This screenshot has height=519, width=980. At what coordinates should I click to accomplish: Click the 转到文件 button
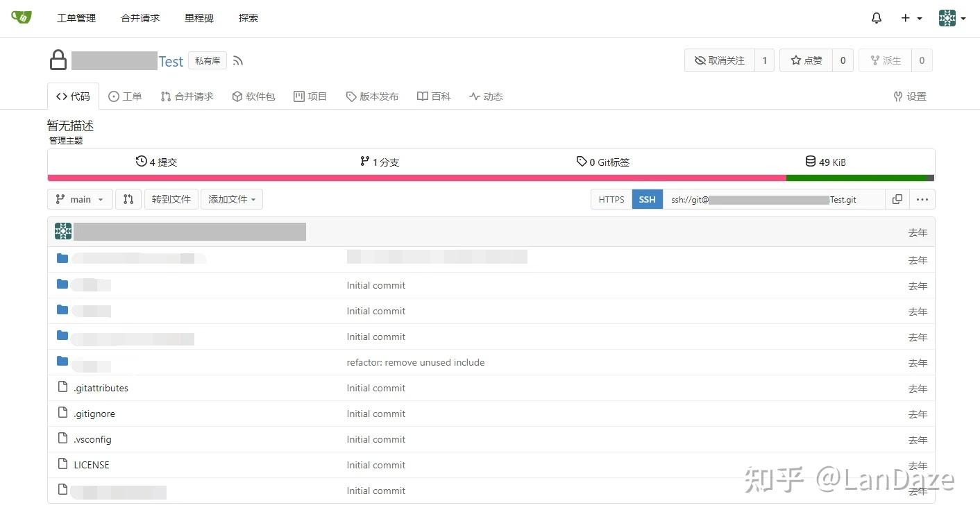tap(171, 199)
